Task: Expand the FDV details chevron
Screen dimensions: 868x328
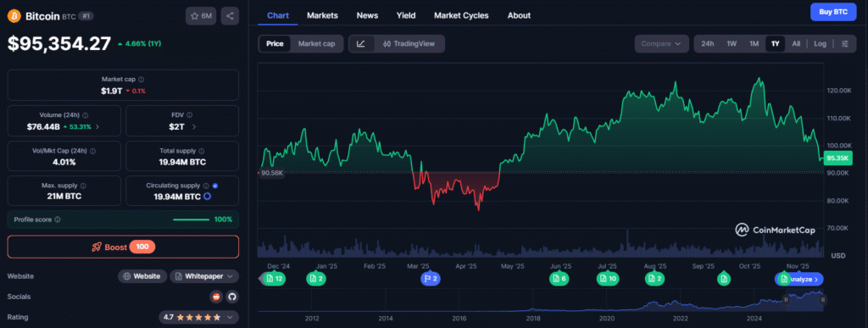Action: click(x=194, y=126)
